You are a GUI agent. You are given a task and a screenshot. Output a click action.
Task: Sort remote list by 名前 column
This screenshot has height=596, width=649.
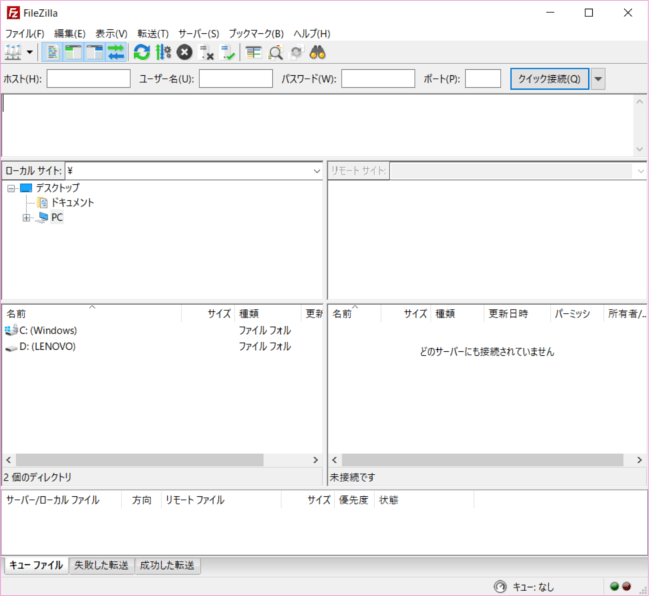pos(354,314)
